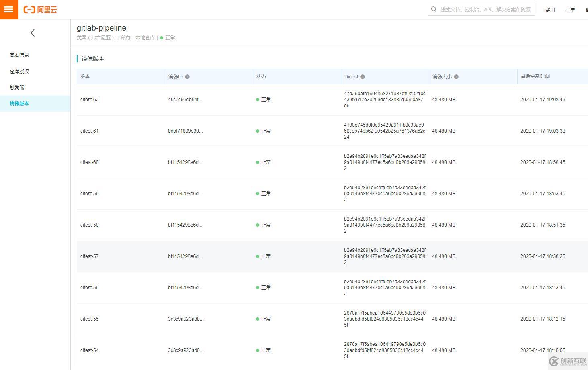588x370 pixels.
Task: Select version citest-60
Action: [89, 162]
